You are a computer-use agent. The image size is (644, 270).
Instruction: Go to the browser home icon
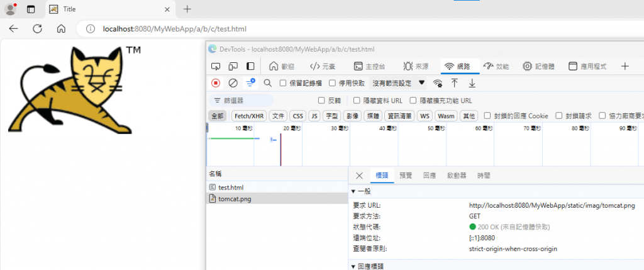61,29
